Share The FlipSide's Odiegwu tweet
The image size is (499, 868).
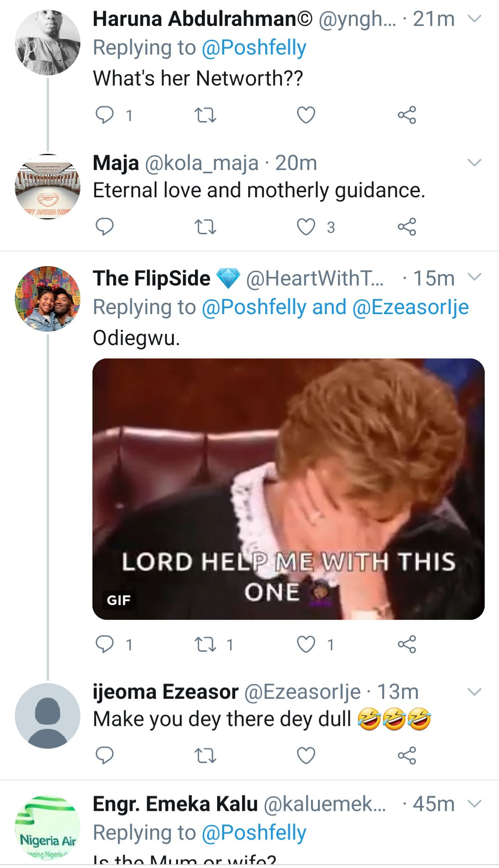pos(407,644)
